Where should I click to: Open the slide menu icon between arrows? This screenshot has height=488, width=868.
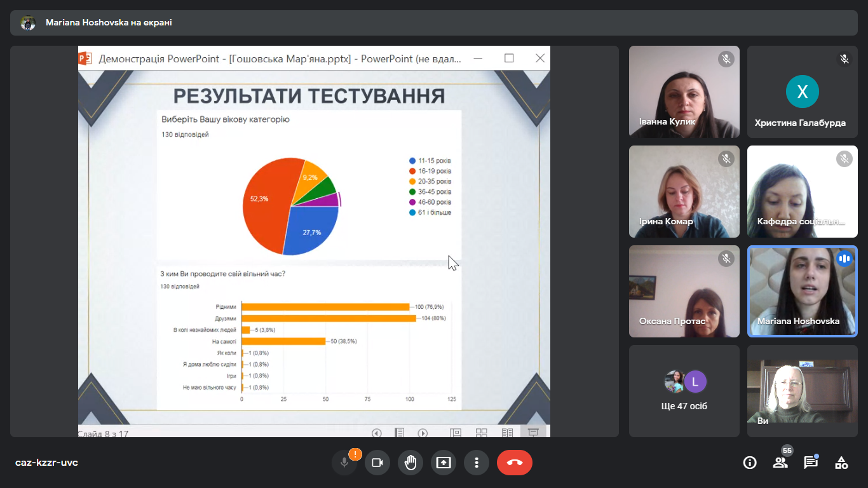click(x=400, y=433)
